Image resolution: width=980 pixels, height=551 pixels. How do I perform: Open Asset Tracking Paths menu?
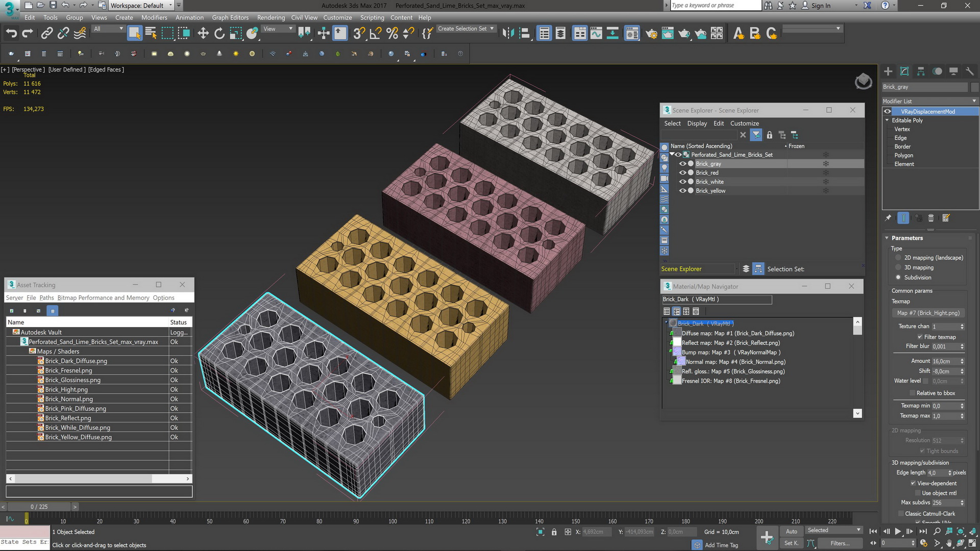tap(46, 298)
